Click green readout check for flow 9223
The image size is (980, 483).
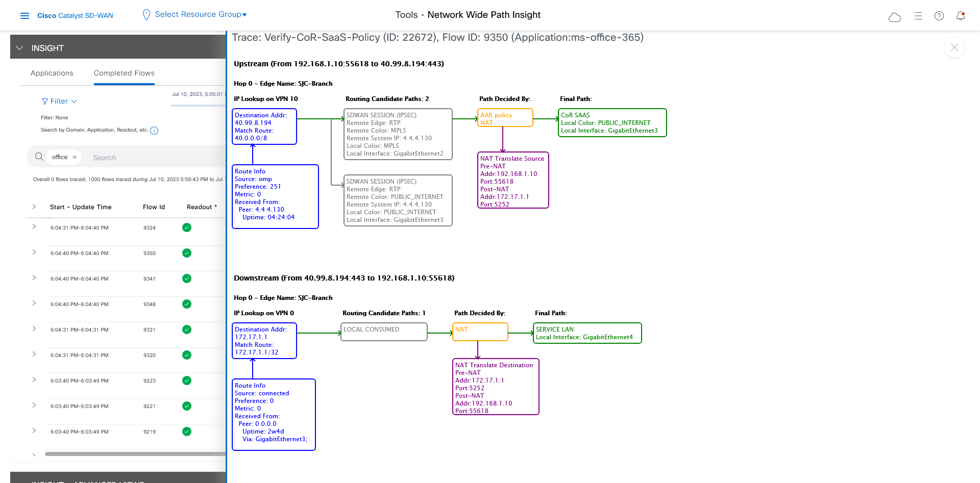pyautogui.click(x=187, y=380)
